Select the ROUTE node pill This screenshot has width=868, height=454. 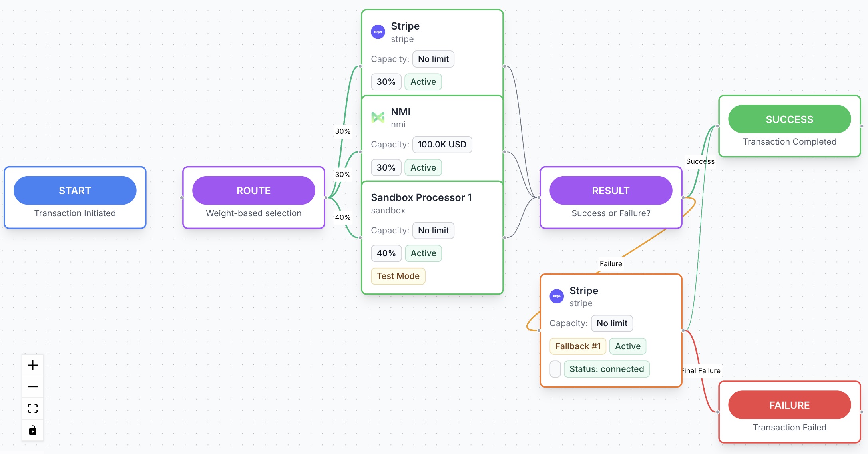(x=254, y=191)
